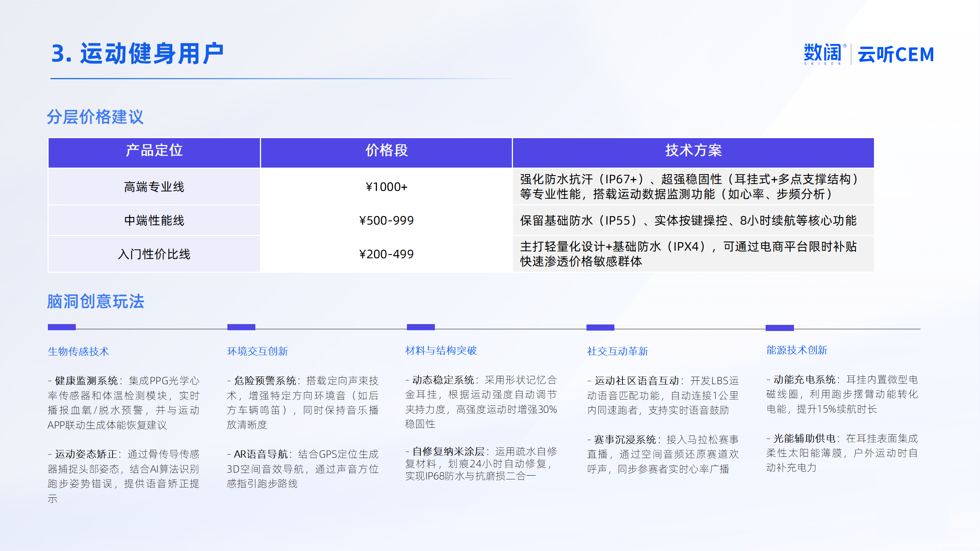This screenshot has height=551, width=980.
Task: Click the 产品定位 table header
Action: [154, 150]
